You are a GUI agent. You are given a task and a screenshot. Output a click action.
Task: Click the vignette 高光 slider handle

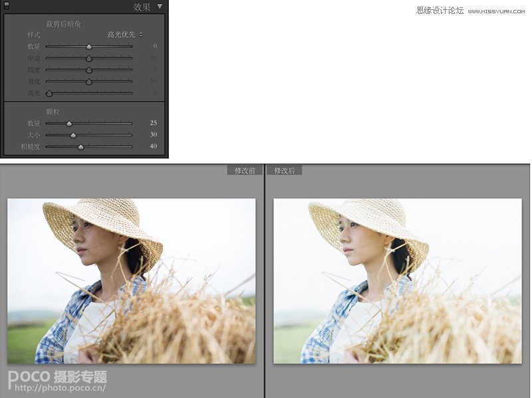(49, 93)
